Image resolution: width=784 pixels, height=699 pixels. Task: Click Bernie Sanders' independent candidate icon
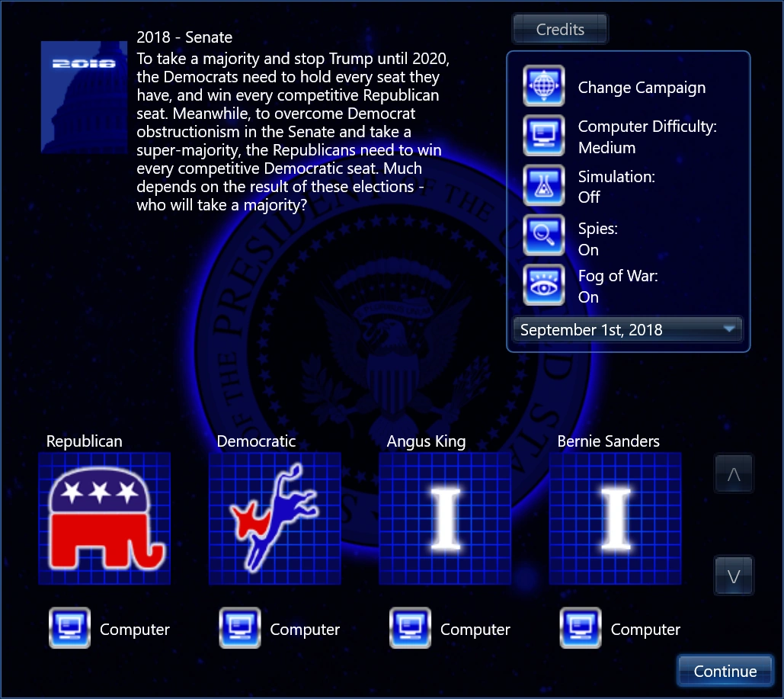(x=615, y=518)
